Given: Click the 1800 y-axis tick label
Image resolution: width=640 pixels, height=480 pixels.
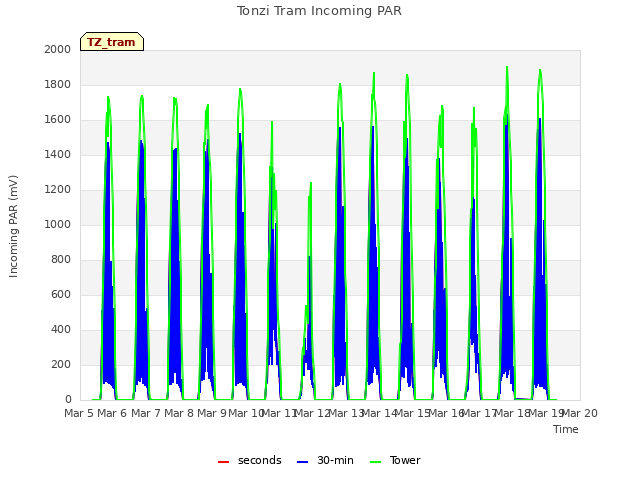Looking at the screenshot, I should 58,84.
